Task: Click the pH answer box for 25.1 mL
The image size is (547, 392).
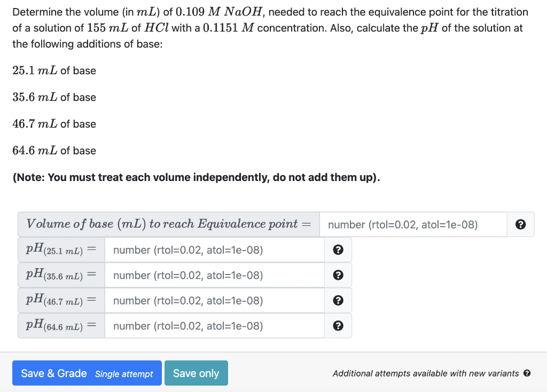Action: [x=214, y=249]
